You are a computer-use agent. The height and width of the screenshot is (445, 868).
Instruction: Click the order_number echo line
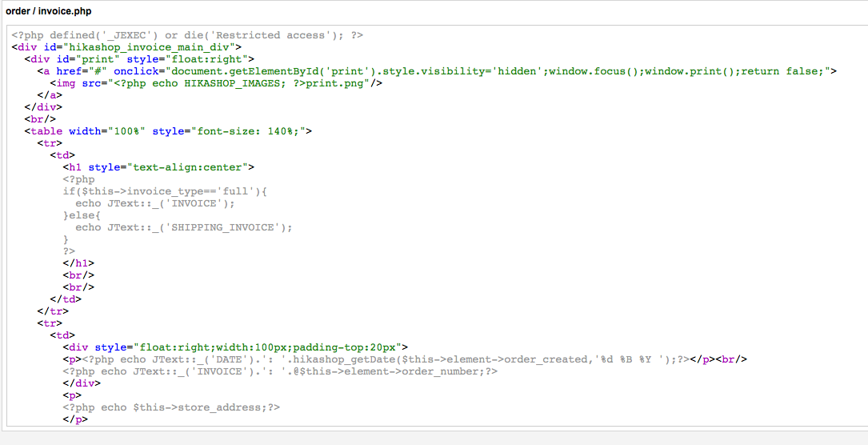click(279, 371)
